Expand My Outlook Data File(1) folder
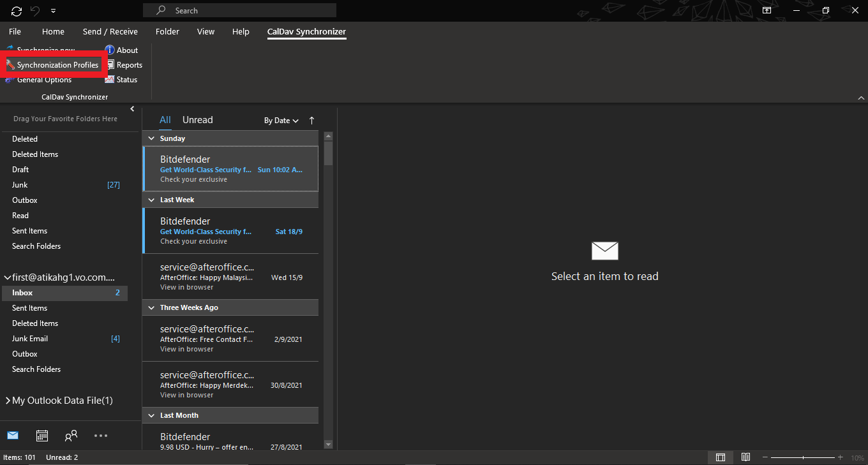 click(x=8, y=401)
